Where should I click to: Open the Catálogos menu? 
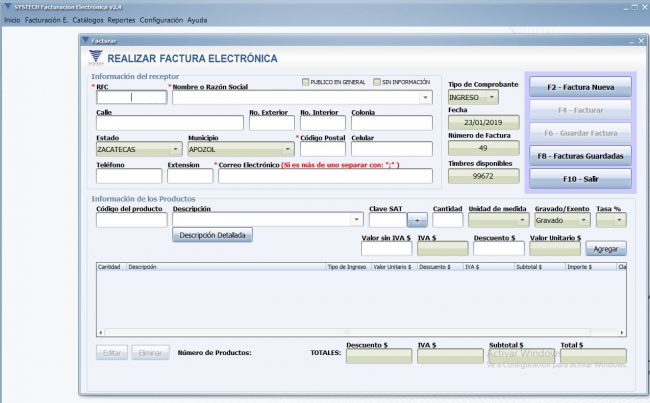coord(88,20)
